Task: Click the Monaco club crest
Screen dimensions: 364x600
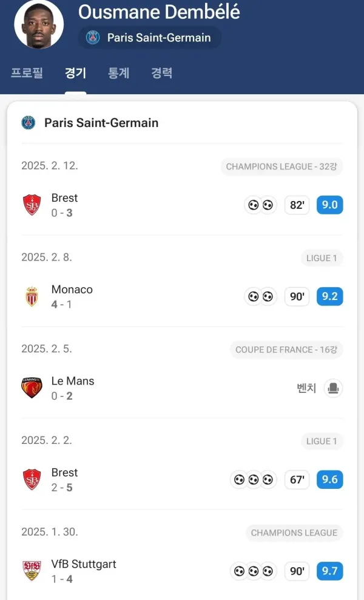Action: point(32,297)
